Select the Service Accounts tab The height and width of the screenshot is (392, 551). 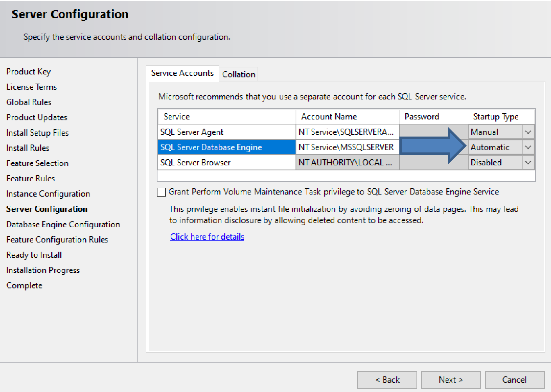pyautogui.click(x=182, y=73)
